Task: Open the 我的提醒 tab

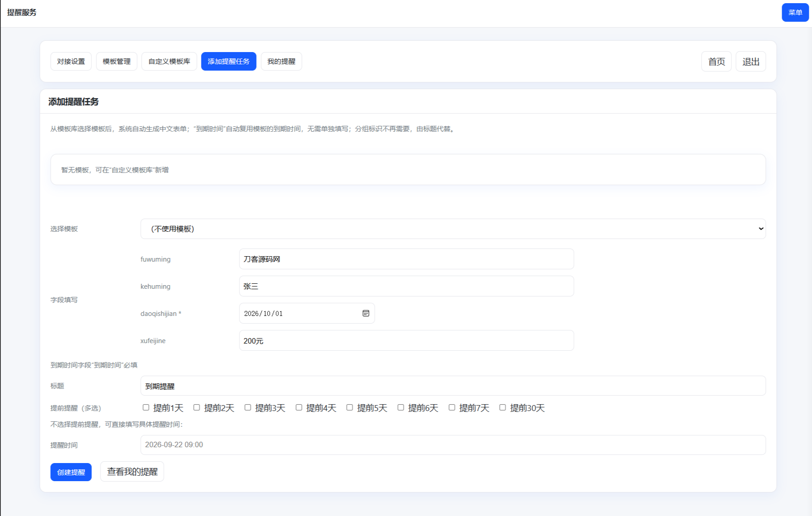Action: pyautogui.click(x=281, y=62)
